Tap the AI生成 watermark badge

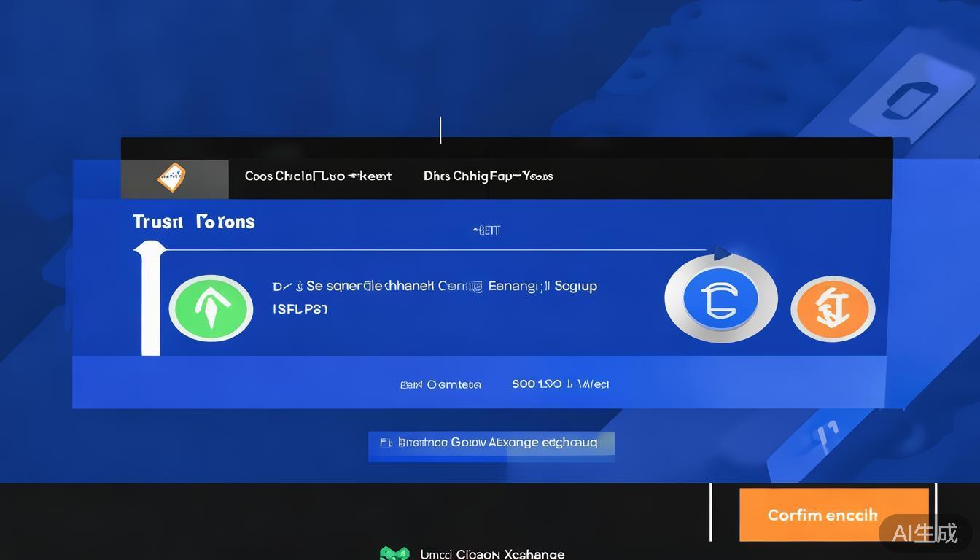tap(925, 533)
